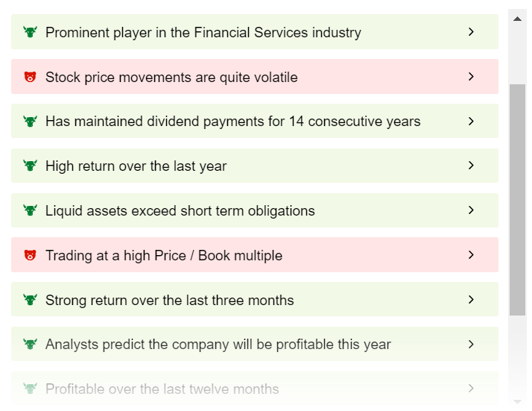Expand chevron for Liquid assets row
Viewport: 532px width, 411px height.
pyautogui.click(x=471, y=210)
